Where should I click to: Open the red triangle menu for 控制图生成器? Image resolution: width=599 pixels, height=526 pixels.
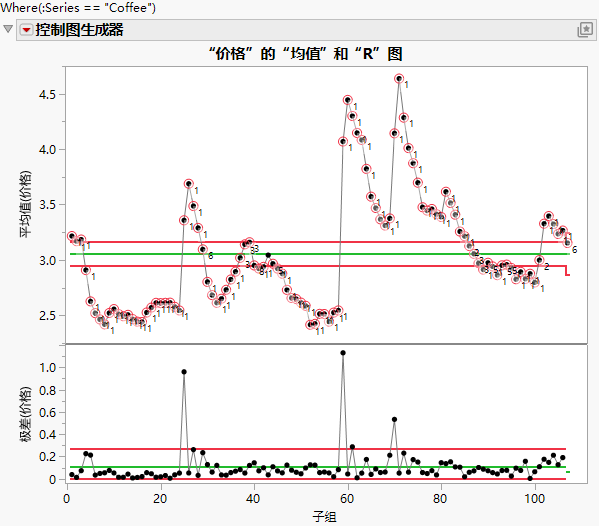coord(26,30)
